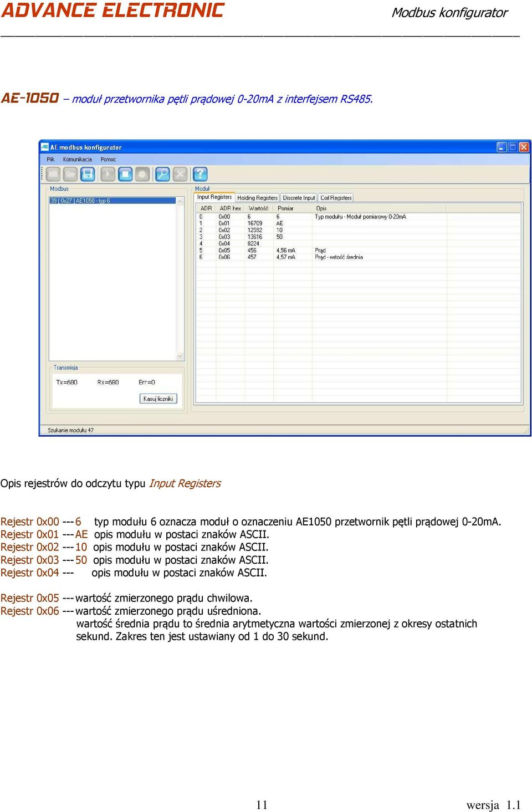532x812 pixels.
Task: Click the Modbus list scroll up arrow
Action: point(180,201)
